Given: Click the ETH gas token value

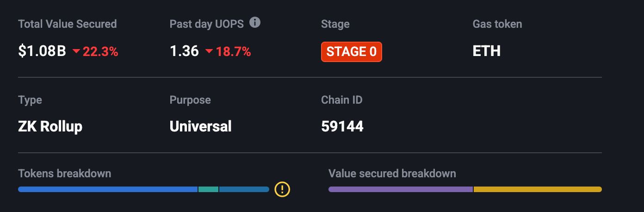Looking at the screenshot, I should [486, 51].
